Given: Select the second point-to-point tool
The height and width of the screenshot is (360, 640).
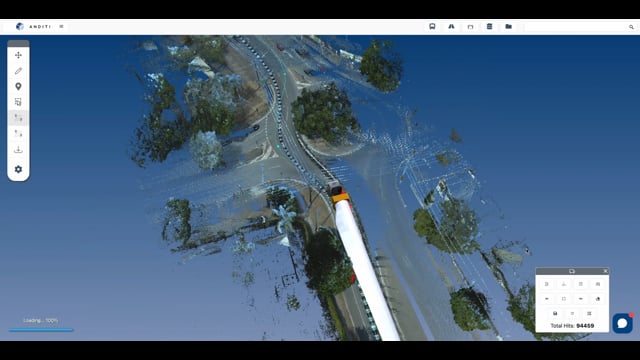Looking at the screenshot, I should click(x=18, y=133).
